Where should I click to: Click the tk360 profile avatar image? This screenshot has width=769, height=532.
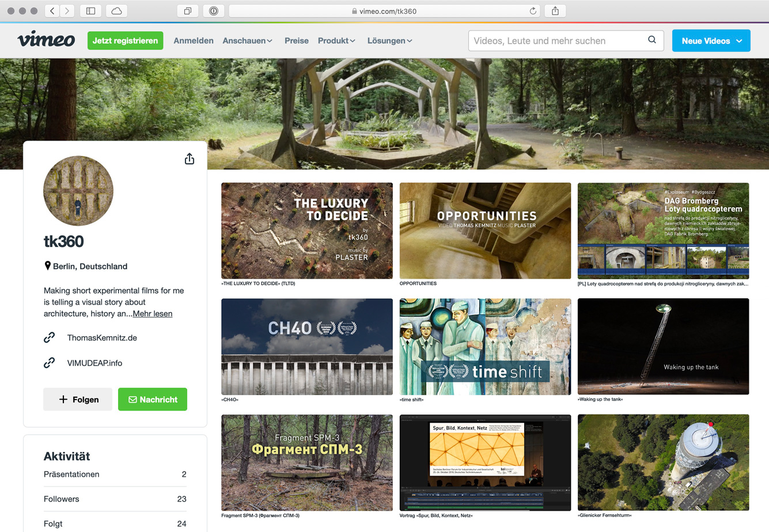coord(78,191)
